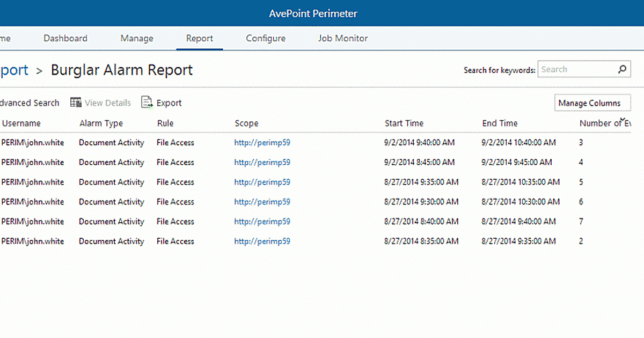Open the Configure tab

pos(266,38)
